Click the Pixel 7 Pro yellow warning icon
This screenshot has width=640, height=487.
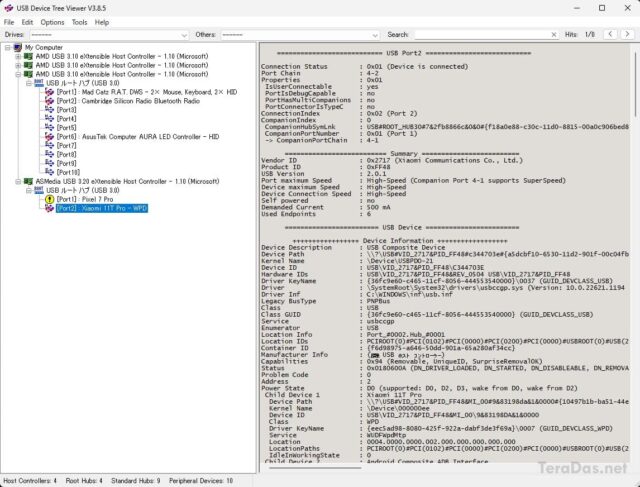click(49, 199)
